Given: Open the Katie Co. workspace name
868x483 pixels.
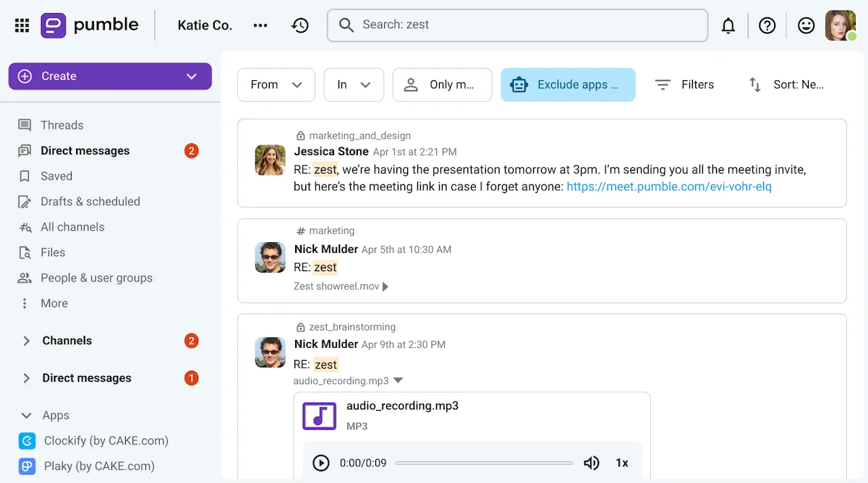Looking at the screenshot, I should [205, 25].
